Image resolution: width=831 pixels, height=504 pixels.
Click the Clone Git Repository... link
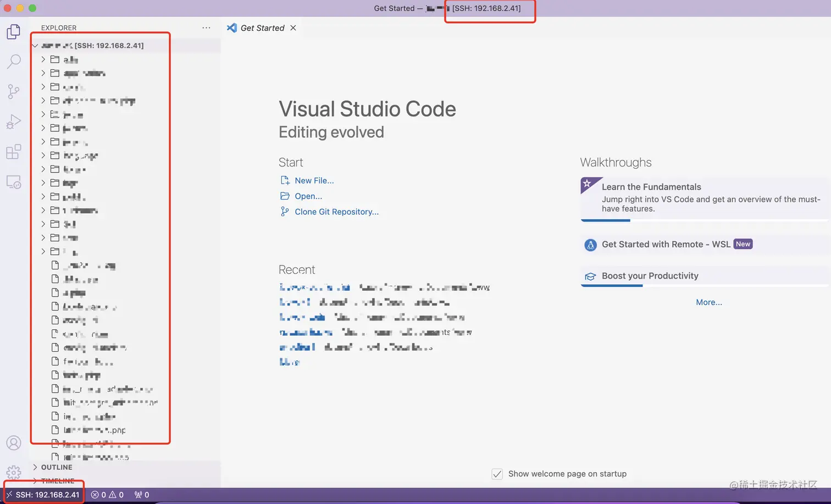pos(336,212)
